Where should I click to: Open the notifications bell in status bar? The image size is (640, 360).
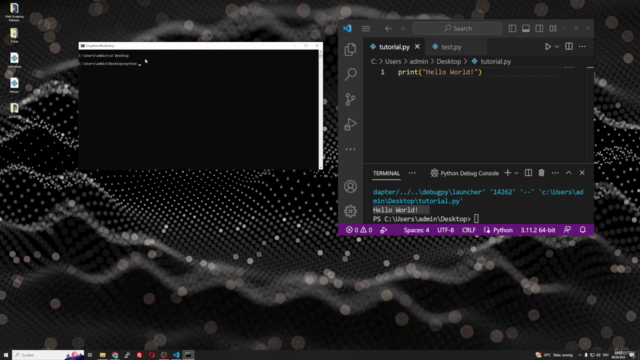point(582,230)
